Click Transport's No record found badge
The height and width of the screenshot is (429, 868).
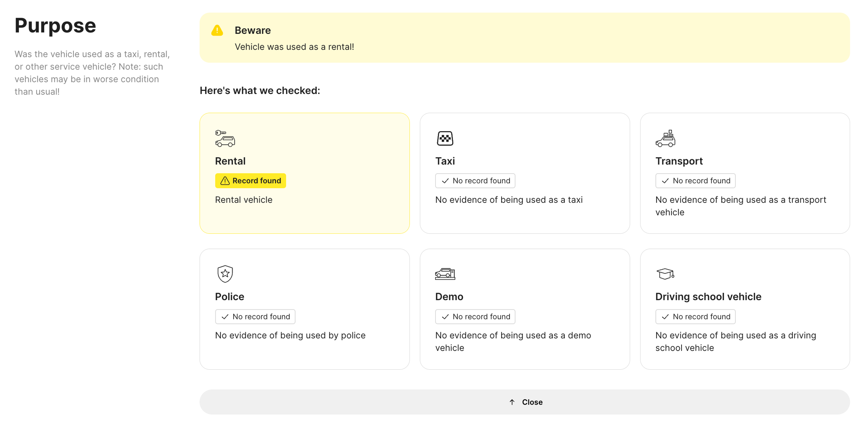[x=695, y=181]
